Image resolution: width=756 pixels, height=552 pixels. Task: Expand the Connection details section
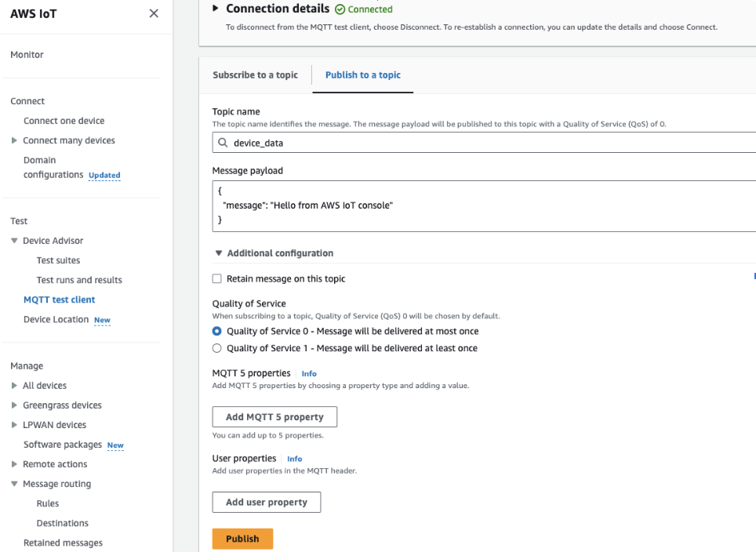[x=216, y=8]
